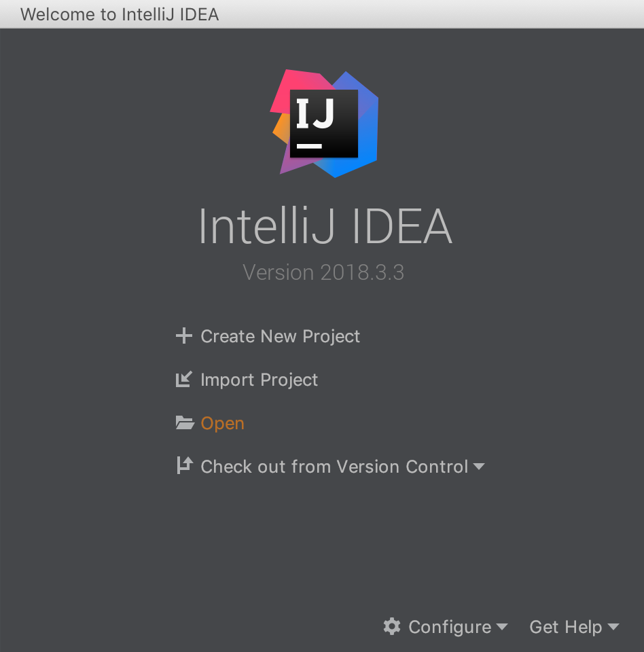
Task: Select Create New Project
Action: point(280,336)
